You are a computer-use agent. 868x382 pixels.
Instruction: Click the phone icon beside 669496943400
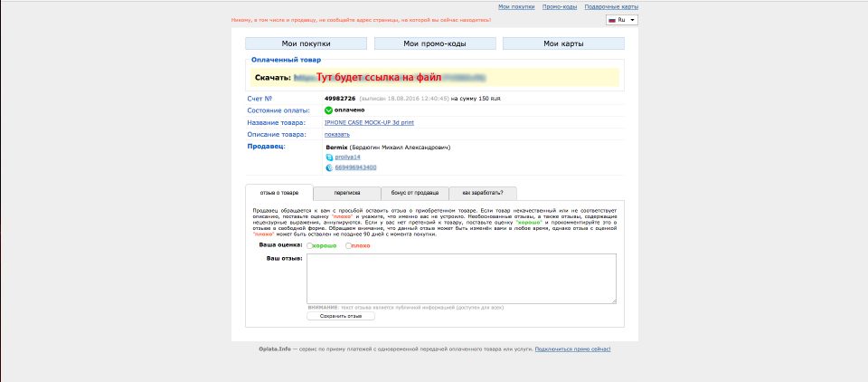(329, 167)
